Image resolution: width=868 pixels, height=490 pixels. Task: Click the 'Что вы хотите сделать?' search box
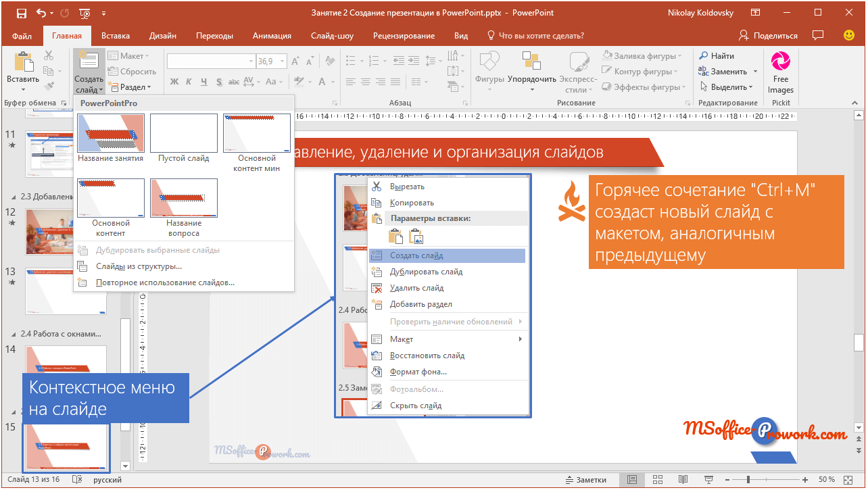tap(535, 36)
